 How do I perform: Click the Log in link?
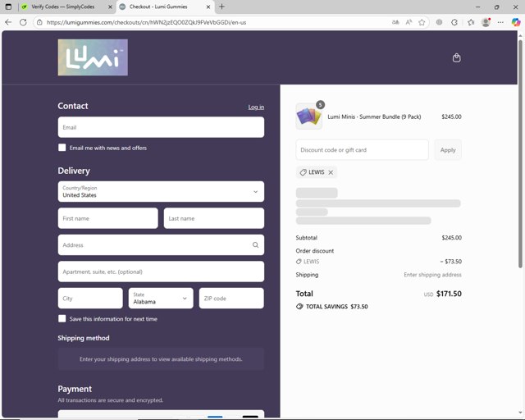point(256,107)
